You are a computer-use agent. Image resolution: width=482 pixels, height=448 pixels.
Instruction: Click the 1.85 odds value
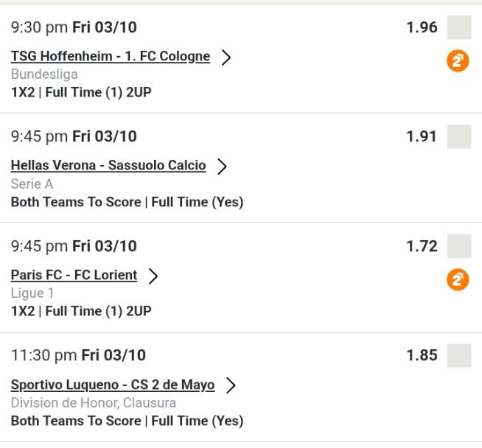coord(422,355)
